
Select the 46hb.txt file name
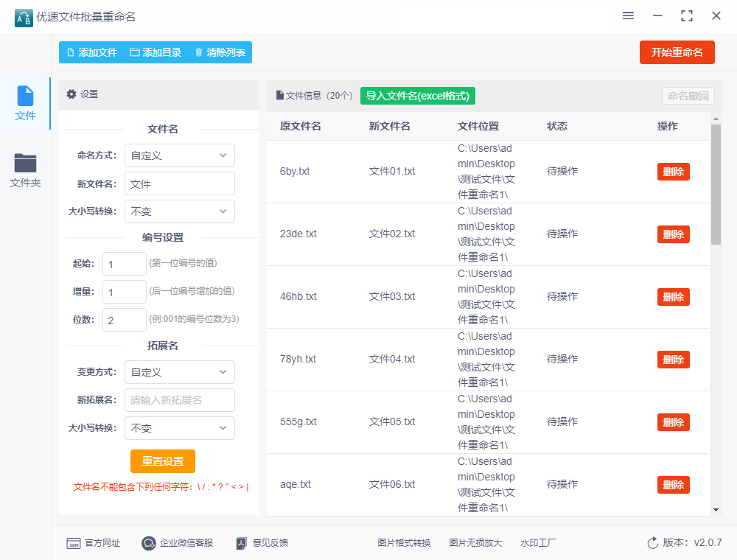coord(298,296)
